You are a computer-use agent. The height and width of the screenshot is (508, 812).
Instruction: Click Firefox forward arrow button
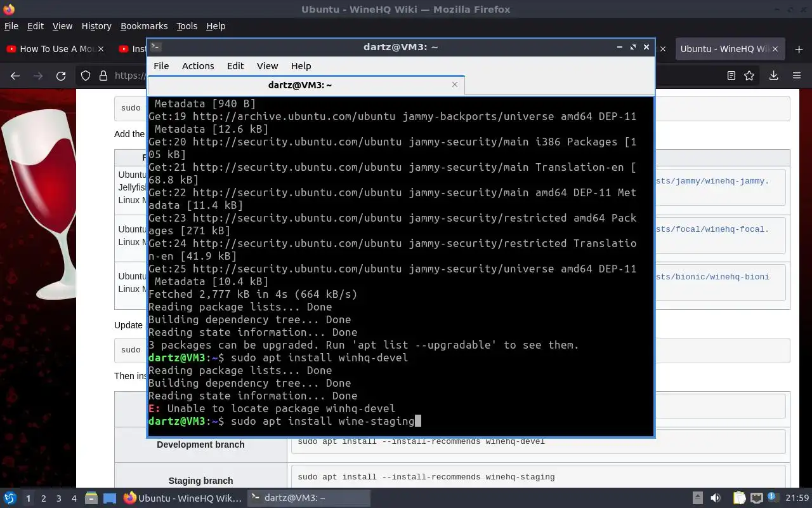pos(38,76)
